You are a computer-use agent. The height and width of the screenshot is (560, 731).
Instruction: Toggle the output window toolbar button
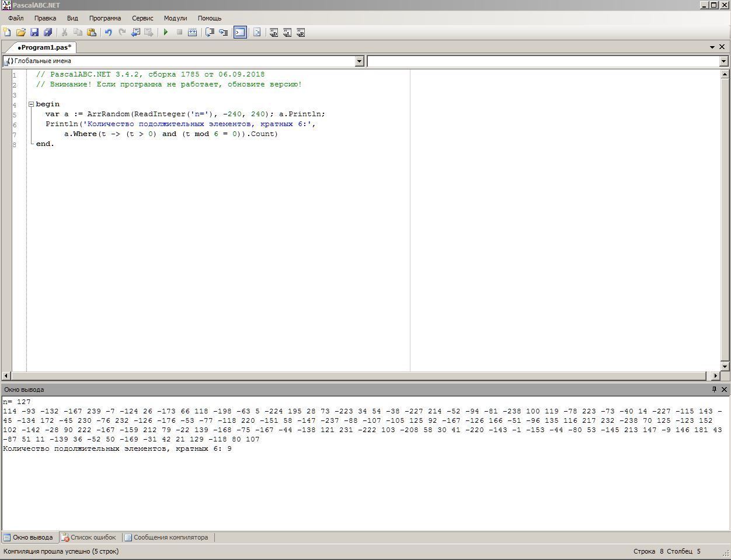pyautogui.click(x=240, y=33)
